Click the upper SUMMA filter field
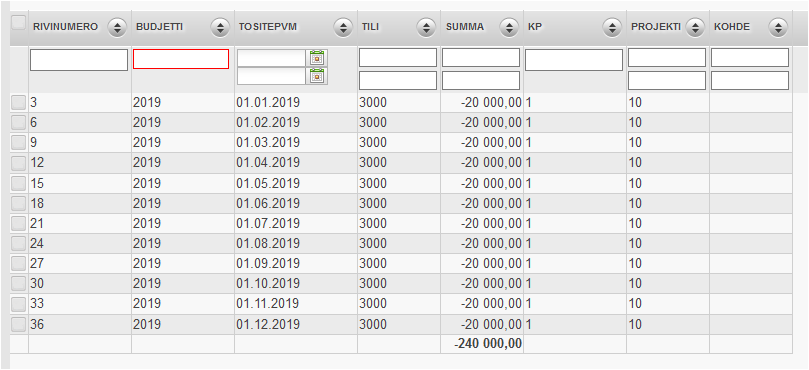Viewport: 809px width, 370px height. click(x=481, y=58)
